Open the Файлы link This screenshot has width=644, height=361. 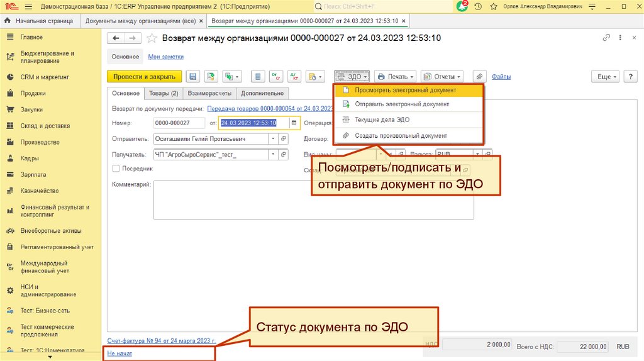click(x=501, y=76)
